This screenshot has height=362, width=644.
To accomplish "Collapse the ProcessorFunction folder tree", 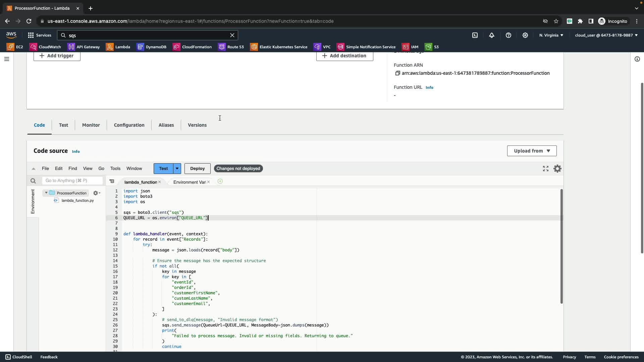I will tap(46, 193).
